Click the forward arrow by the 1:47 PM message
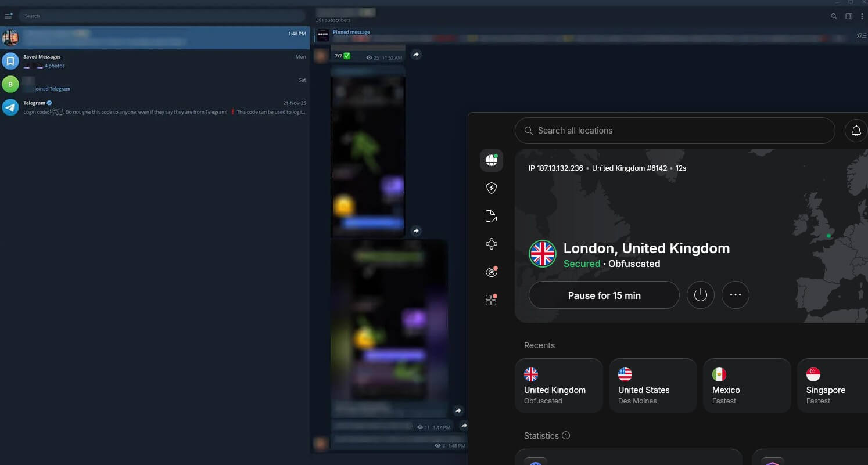Viewport: 868px width, 465px height. pyautogui.click(x=463, y=426)
